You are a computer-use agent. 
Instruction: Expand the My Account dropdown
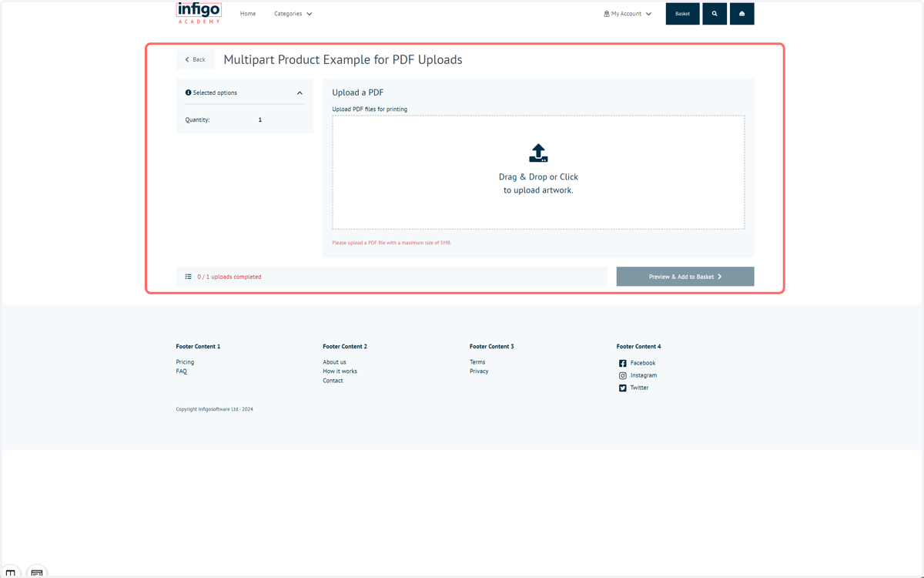(x=628, y=14)
